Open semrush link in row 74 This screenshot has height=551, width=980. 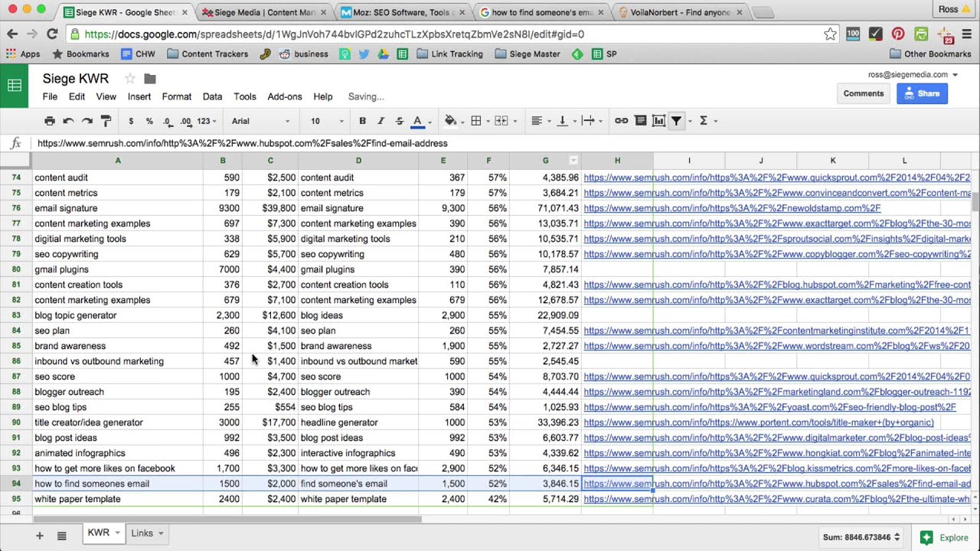click(x=777, y=178)
